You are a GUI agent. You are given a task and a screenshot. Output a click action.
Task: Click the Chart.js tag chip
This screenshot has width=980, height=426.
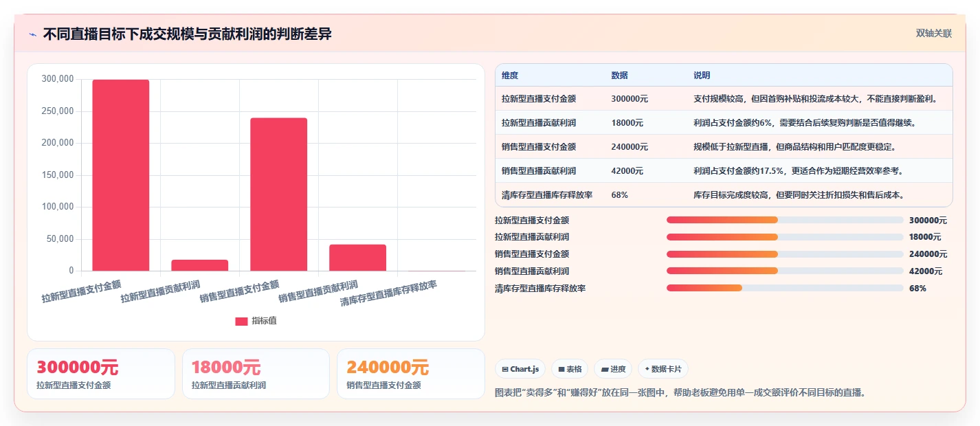tap(520, 369)
